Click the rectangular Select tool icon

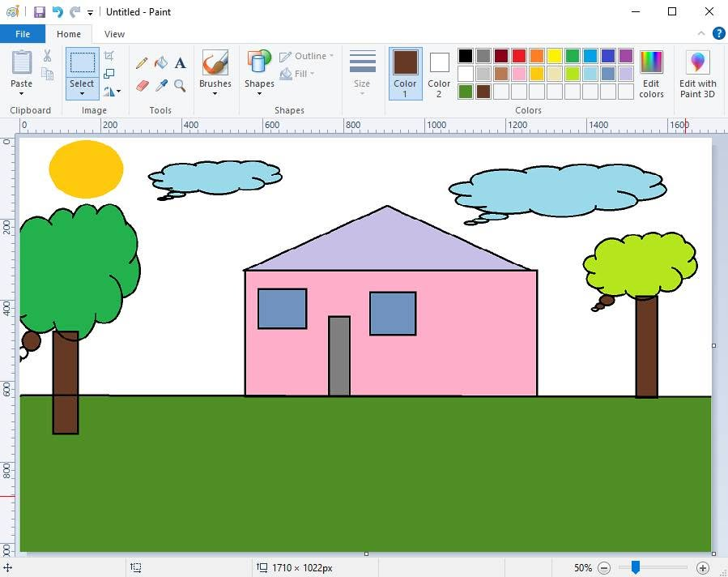[x=82, y=62]
